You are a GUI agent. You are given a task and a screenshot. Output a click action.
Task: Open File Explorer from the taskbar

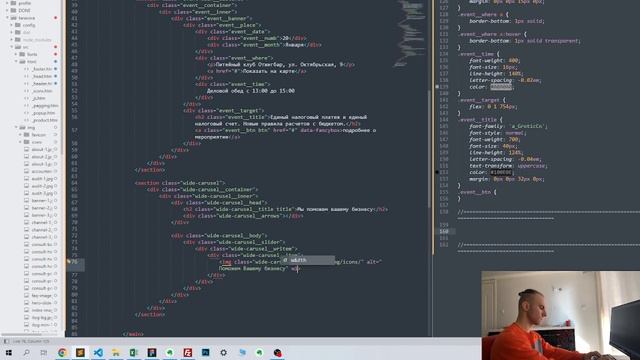coord(116,353)
